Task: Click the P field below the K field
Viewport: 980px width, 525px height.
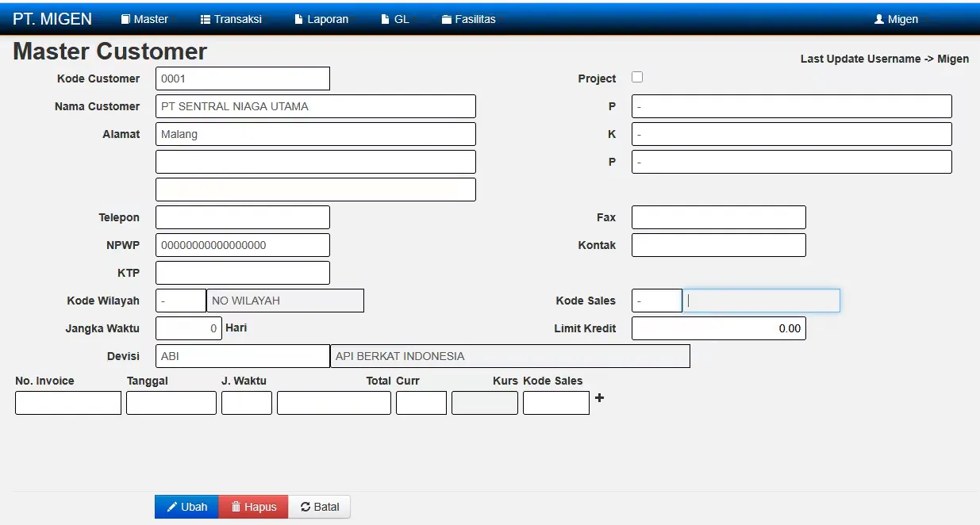Action: pos(792,162)
